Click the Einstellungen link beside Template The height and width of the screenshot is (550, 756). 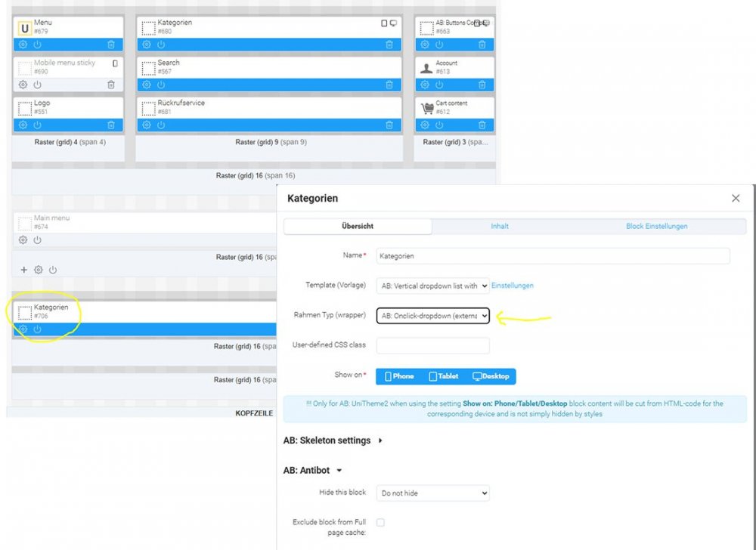click(x=513, y=286)
